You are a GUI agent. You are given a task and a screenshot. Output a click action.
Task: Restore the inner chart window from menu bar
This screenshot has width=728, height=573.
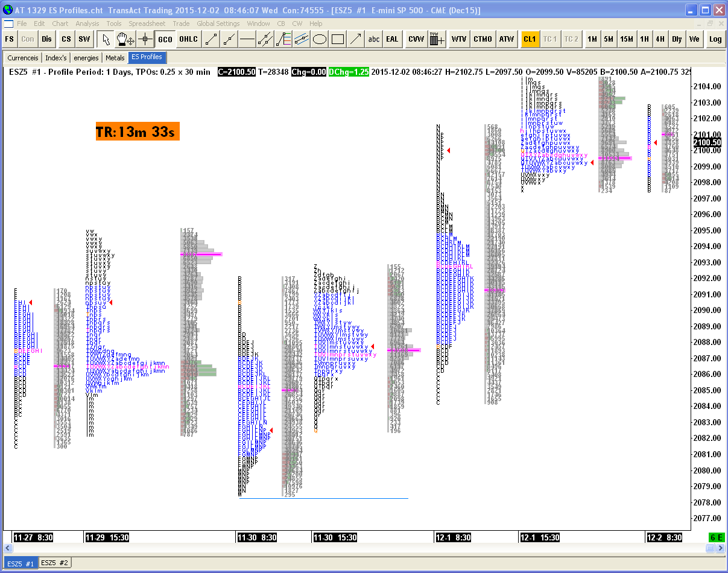(x=710, y=24)
